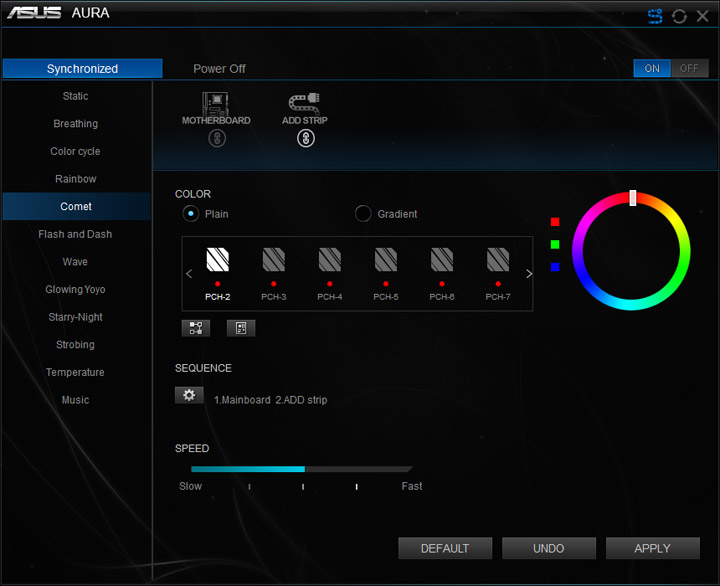Select the Flash and Dash effect
720x586 pixels.
[76, 234]
